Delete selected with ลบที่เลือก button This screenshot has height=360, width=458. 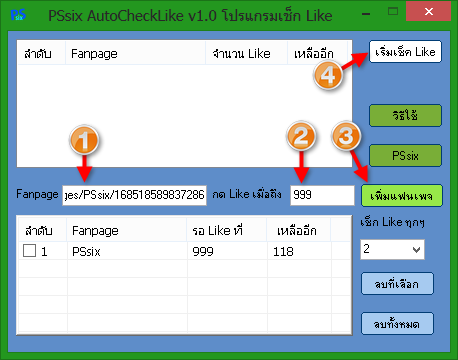pyautogui.click(x=397, y=284)
